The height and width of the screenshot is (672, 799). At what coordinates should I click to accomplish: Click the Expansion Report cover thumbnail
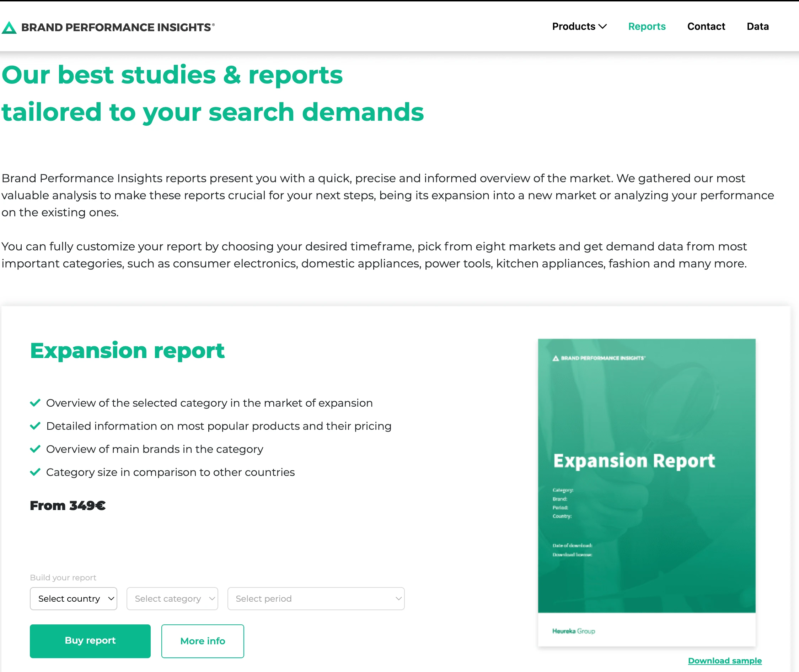[647, 492]
